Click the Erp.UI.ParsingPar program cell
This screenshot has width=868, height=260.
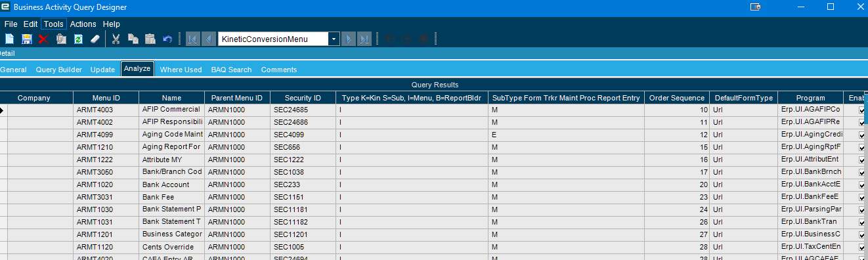[x=810, y=210]
